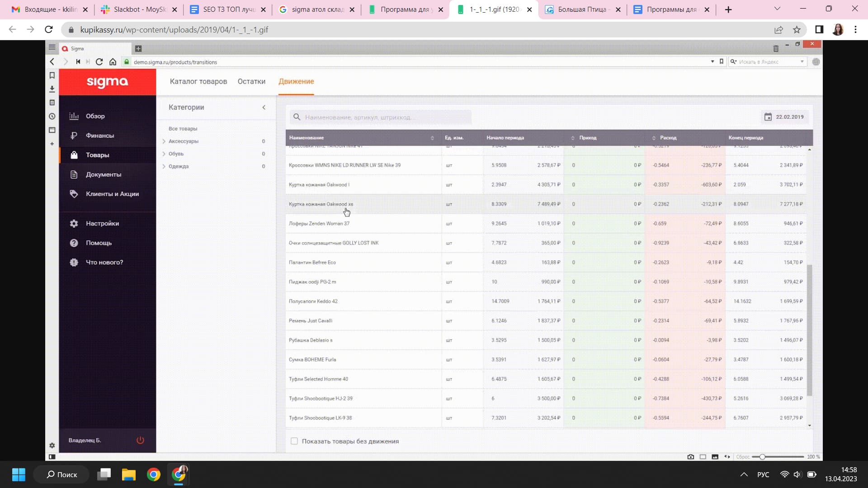Open File Explorer from taskbar
Viewport: 868px width, 488px height.
129,474
